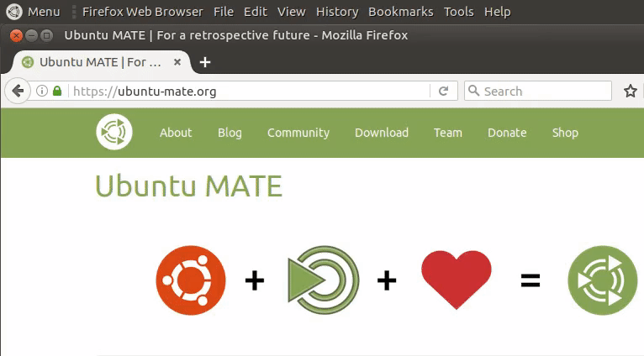Open the Bookmarks menu

400,12
